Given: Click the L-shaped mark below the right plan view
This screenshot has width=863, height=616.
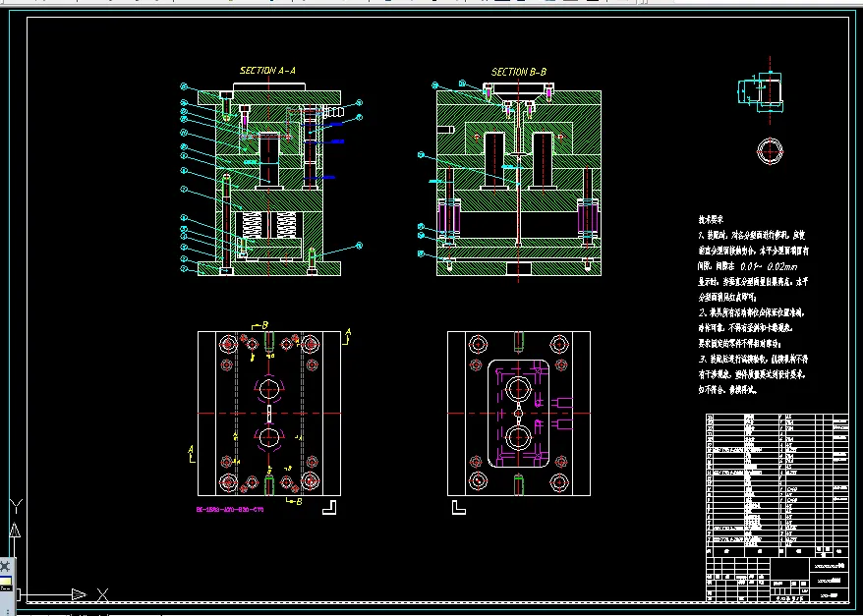Looking at the screenshot, I should [x=459, y=508].
